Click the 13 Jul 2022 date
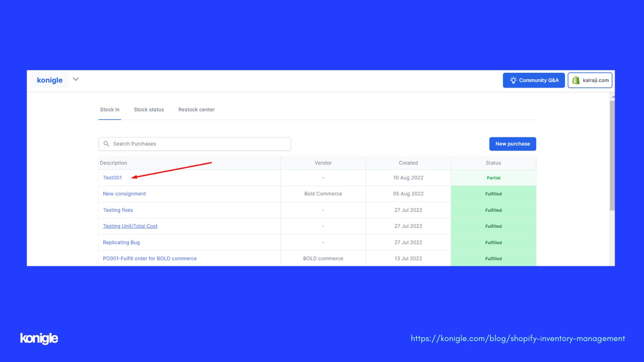 408,258
